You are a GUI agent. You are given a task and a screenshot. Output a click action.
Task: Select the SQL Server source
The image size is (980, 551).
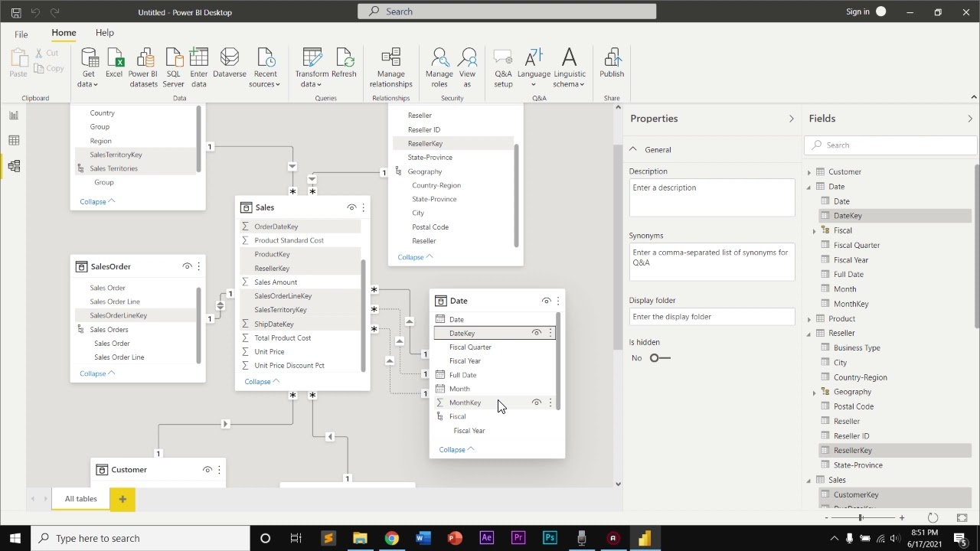[x=174, y=67]
